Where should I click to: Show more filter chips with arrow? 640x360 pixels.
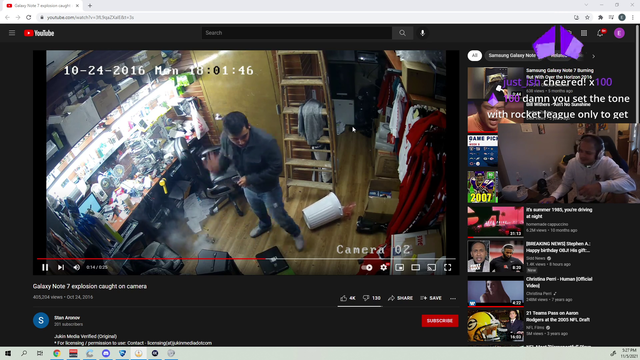[593, 56]
